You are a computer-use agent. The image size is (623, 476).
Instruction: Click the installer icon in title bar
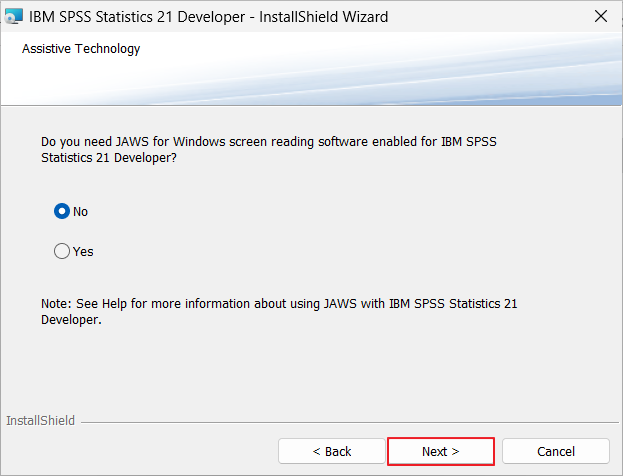15,17
